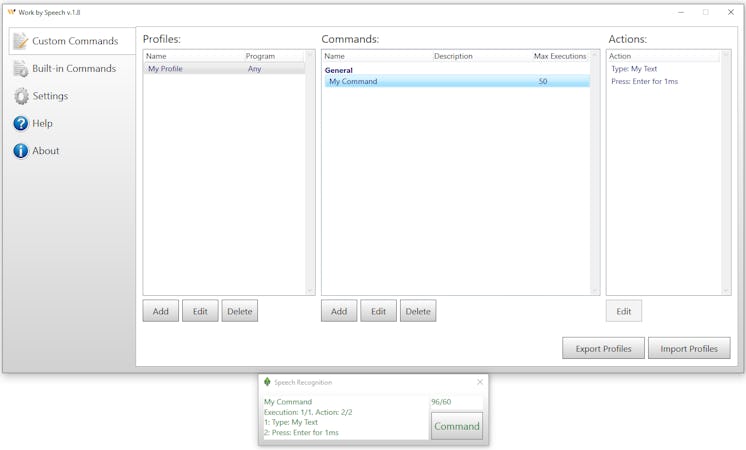Click the Custom Commands pencil icon
This screenshot has height=450, width=746.
coord(20,41)
